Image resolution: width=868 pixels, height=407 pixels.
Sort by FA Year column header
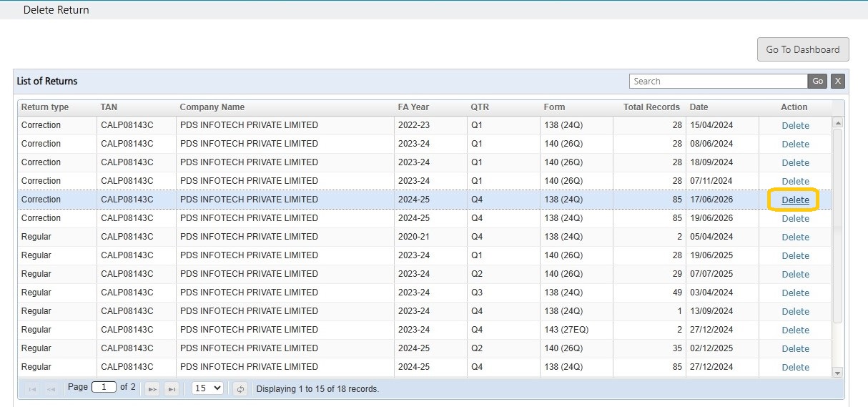pos(413,107)
